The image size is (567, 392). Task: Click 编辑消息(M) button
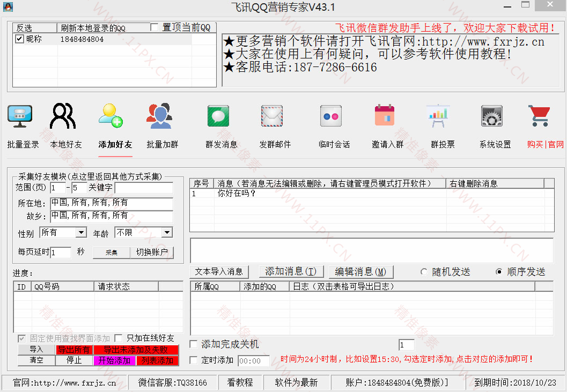[360, 271]
